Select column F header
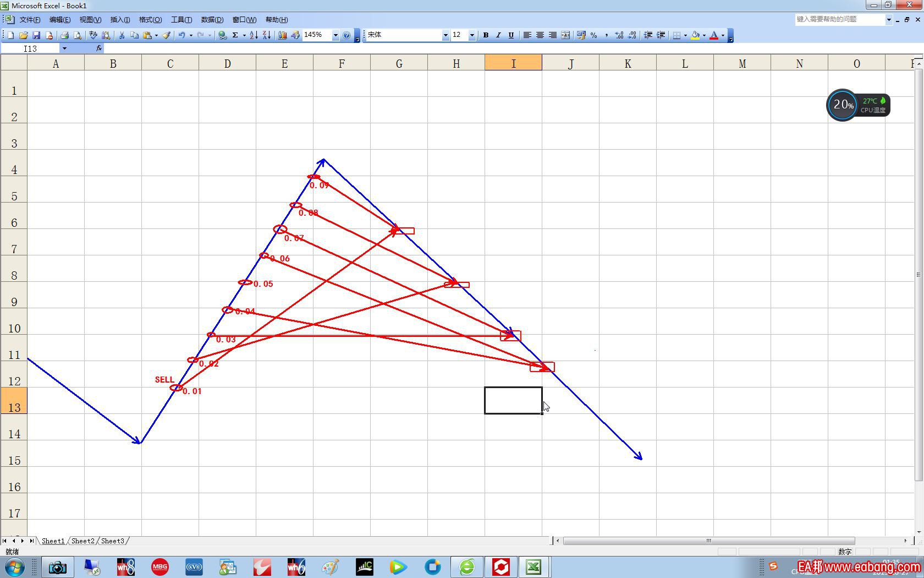 [x=342, y=63]
